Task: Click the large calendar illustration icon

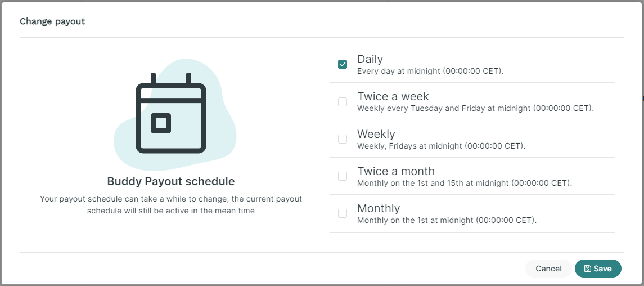Action: 171,113
